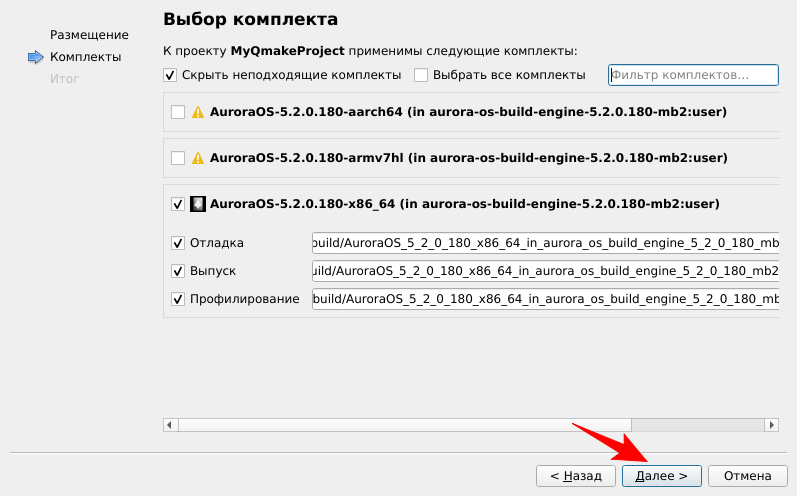This screenshot has width=797, height=496.
Task: Check Выбрать все комплекты option
Action: point(421,75)
